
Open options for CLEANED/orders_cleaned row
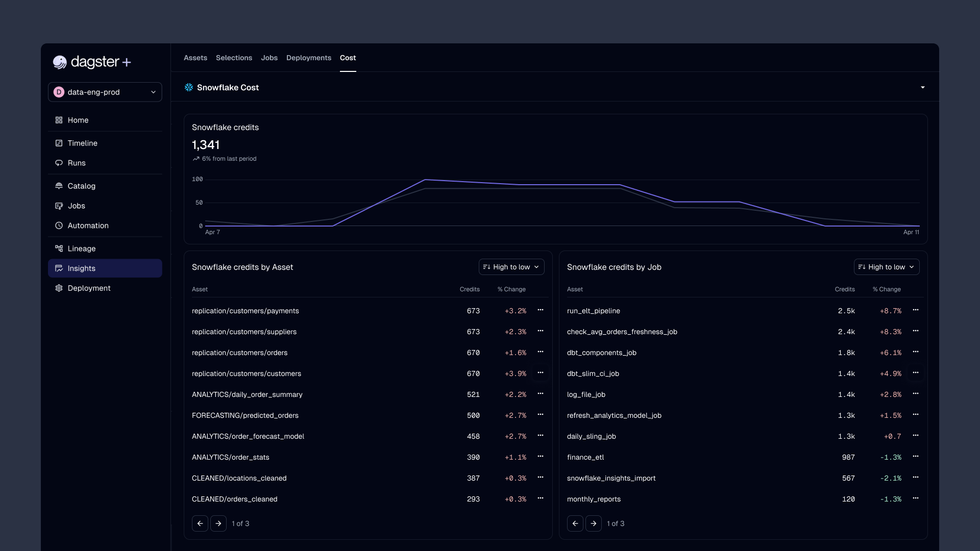click(541, 498)
